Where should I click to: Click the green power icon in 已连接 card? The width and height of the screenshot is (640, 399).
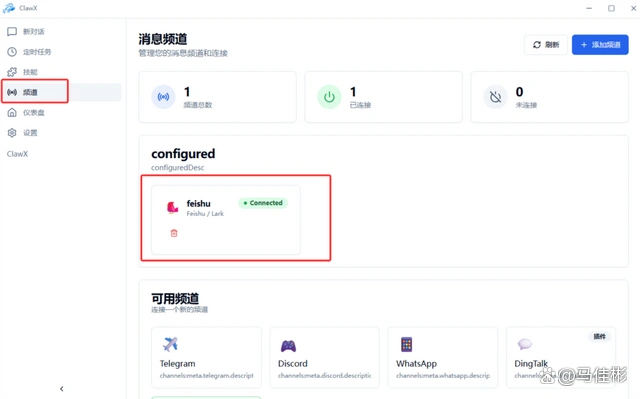[329, 97]
